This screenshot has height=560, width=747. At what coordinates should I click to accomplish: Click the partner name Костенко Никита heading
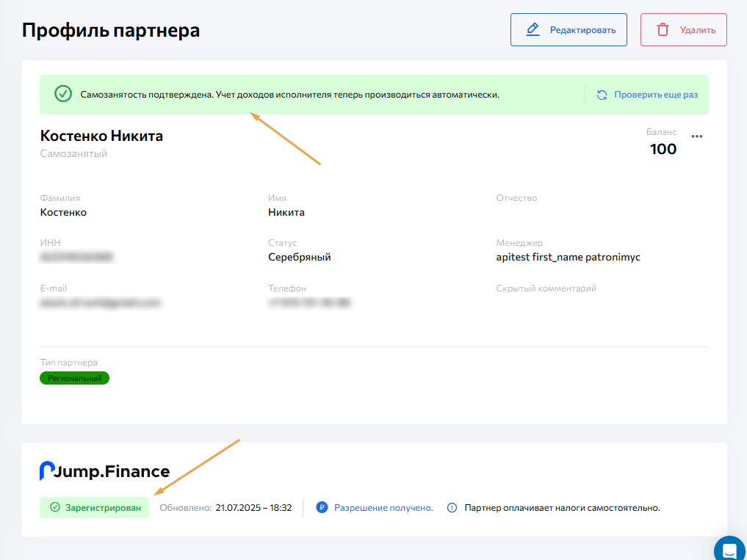click(x=101, y=136)
